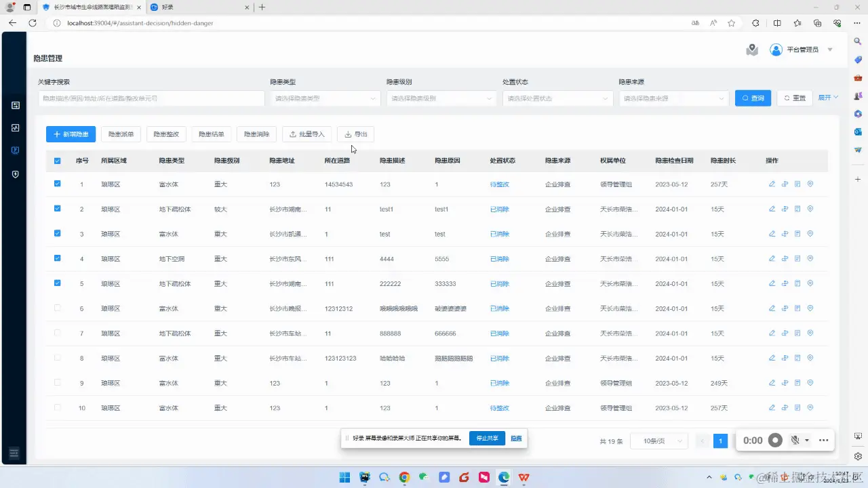This screenshot has height=488, width=868.
Task: Click the browser refresh icon
Action: 32,23
